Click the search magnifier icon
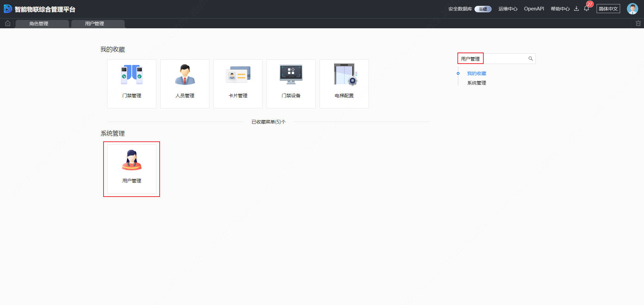Screen dimensions: 644x305 (x=530, y=59)
